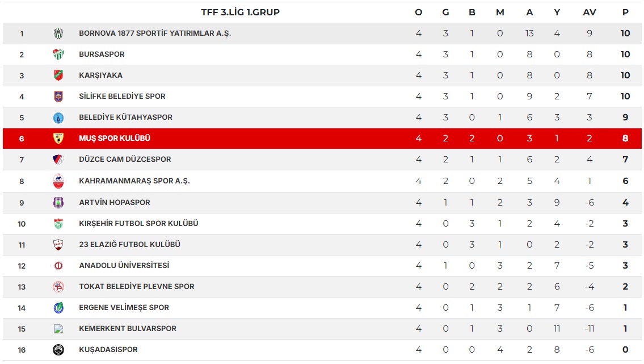
Task: Open the 23 ELAZIĞ FUTBOL KULÜBÜ link
Action: point(130,244)
